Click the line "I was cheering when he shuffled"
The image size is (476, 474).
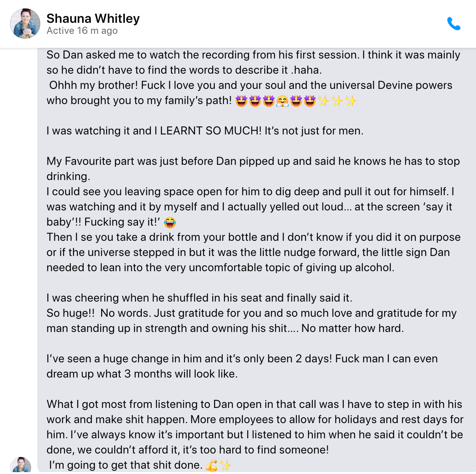pos(199,298)
